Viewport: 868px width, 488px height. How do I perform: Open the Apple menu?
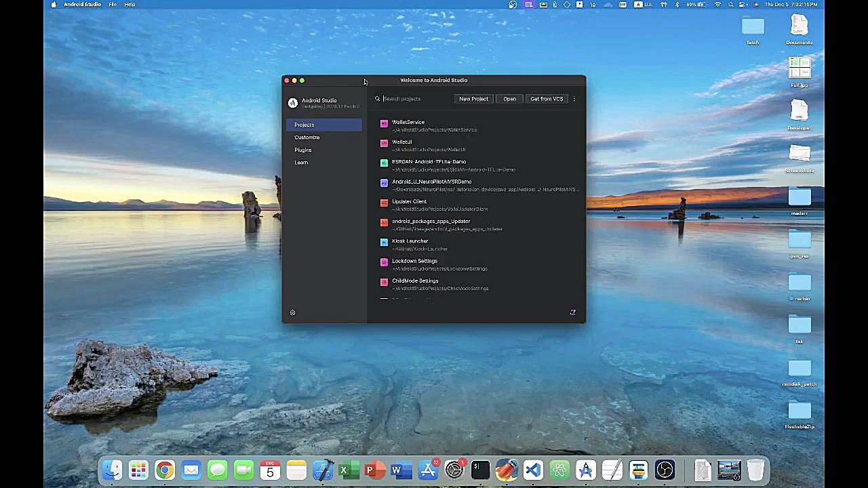click(x=54, y=4)
